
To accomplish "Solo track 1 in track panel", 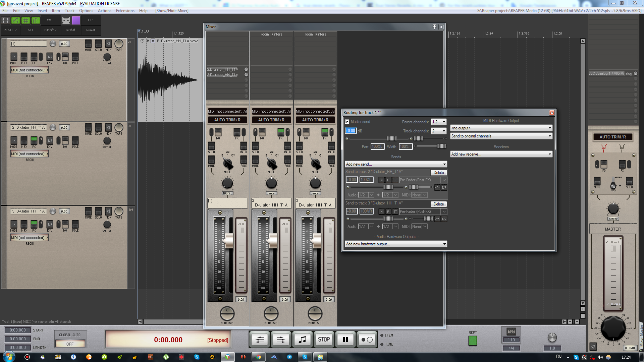I will tap(98, 44).
